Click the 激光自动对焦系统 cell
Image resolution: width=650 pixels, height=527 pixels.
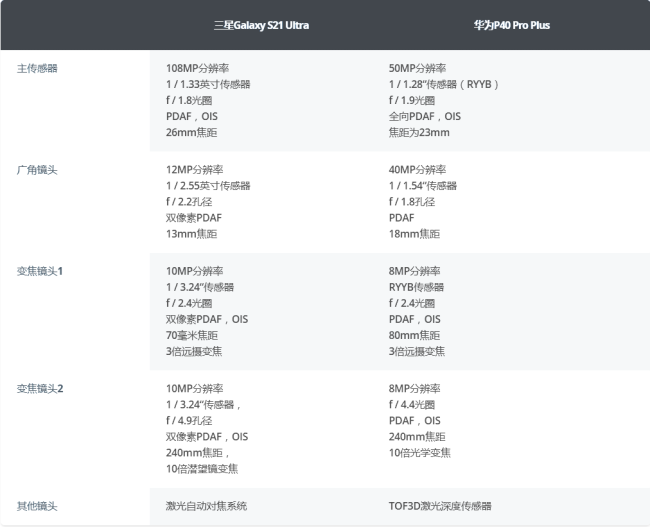(x=206, y=506)
